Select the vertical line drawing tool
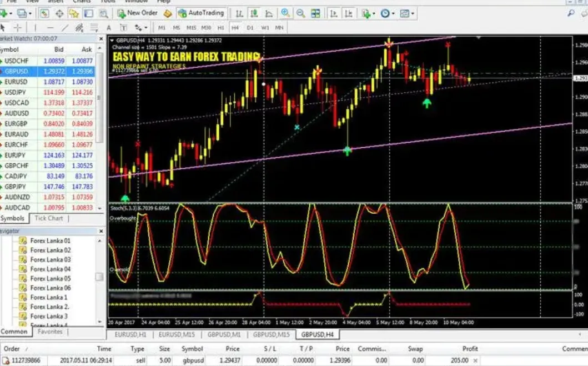The height and width of the screenshot is (366, 588). (35, 27)
